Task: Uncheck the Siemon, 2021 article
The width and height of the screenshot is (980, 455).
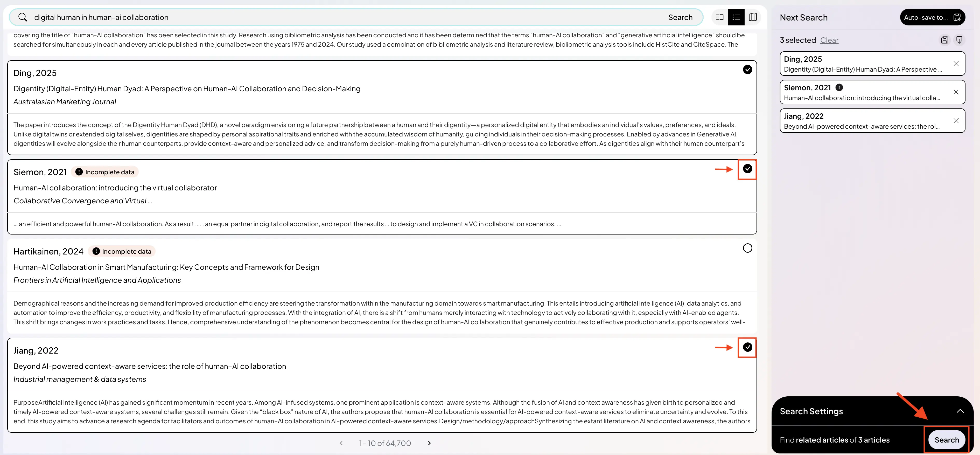Action: [x=747, y=169]
